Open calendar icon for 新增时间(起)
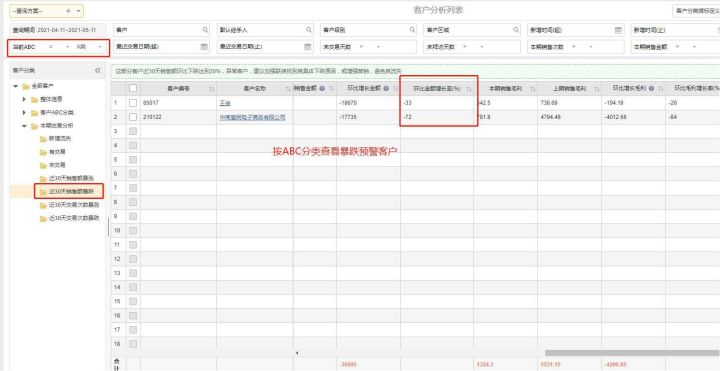Viewport: 720px width, 371px height. pyautogui.click(x=618, y=30)
